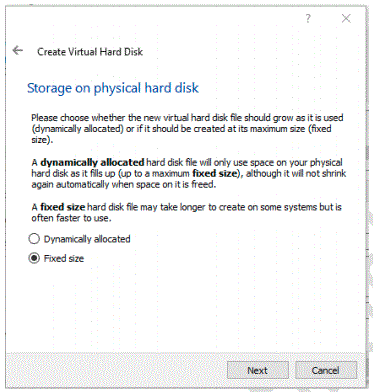Click the bold 'fixed size' after 'up to a maximum'
This screenshot has height=392, width=373.
tap(215, 174)
